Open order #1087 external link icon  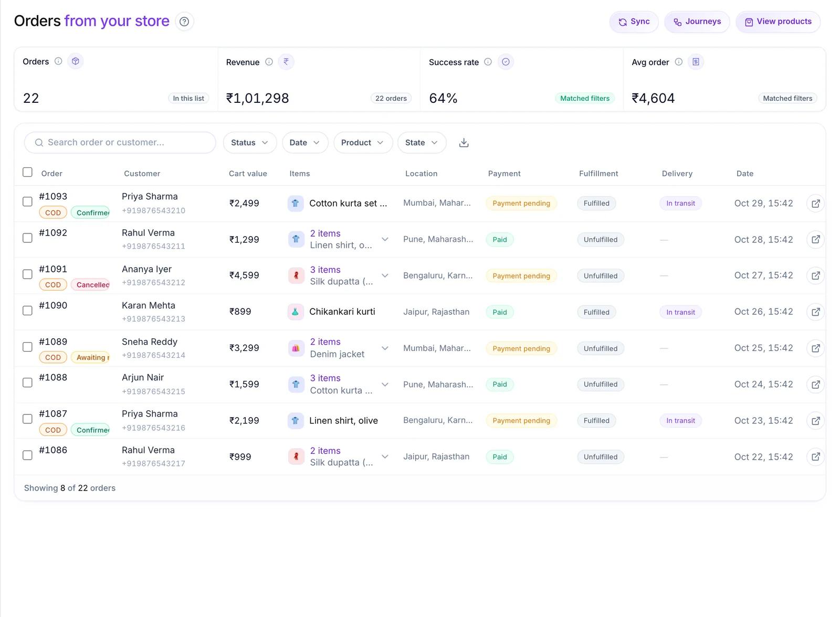815,421
